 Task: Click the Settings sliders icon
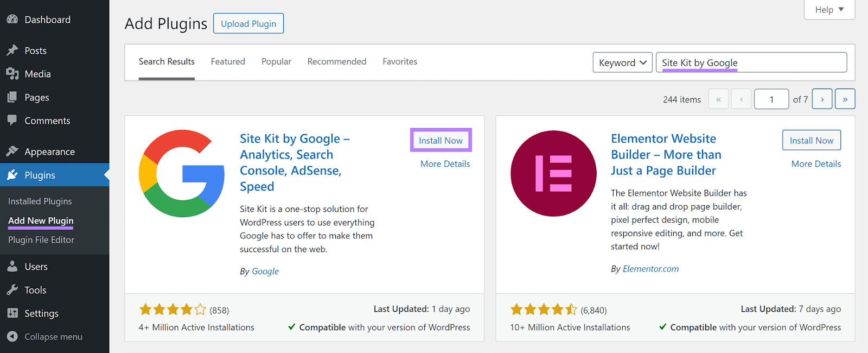pyautogui.click(x=12, y=313)
